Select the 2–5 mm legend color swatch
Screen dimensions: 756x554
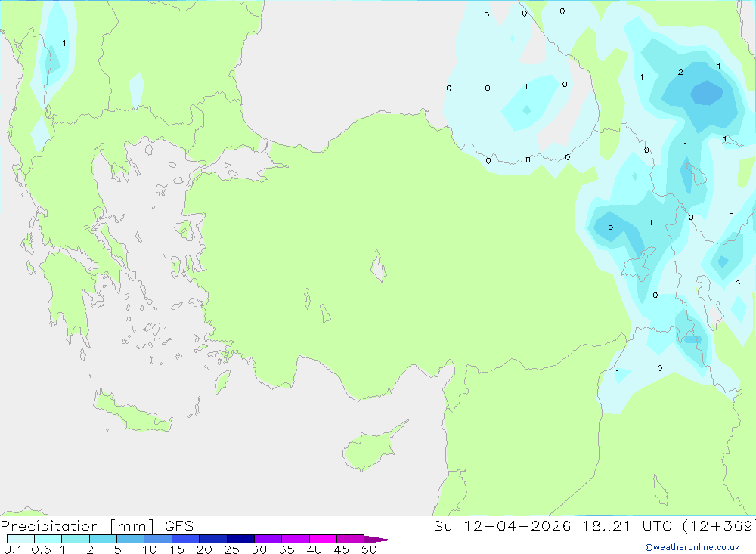point(103,539)
